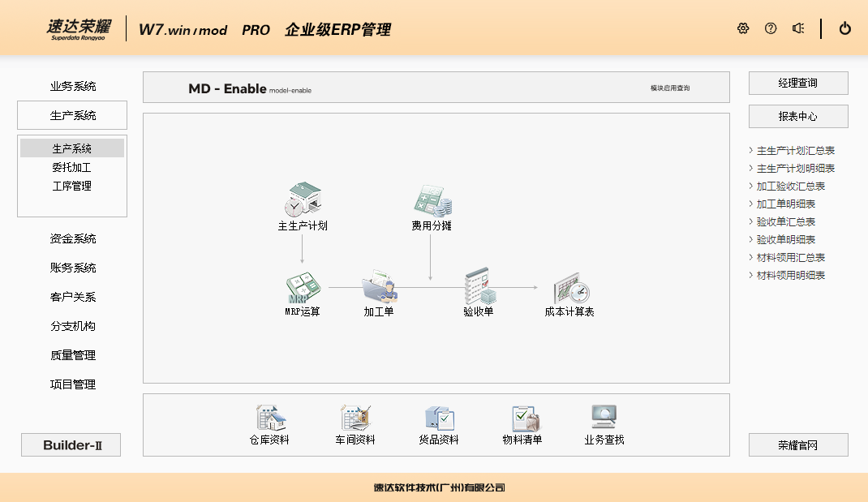
Task: Launch the MRP运算 icon
Action: 303,286
